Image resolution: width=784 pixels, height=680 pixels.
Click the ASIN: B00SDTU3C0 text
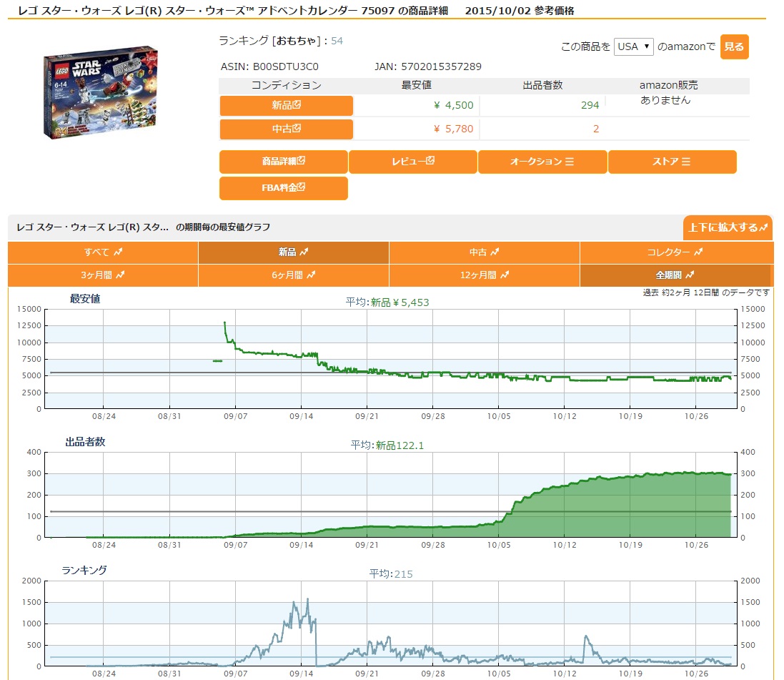269,66
